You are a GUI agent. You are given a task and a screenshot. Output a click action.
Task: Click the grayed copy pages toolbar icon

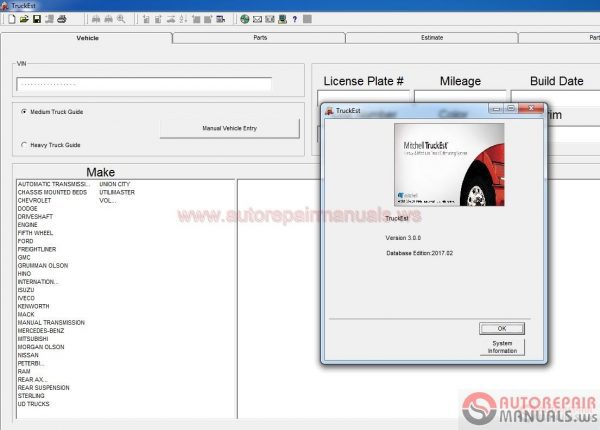point(49,19)
